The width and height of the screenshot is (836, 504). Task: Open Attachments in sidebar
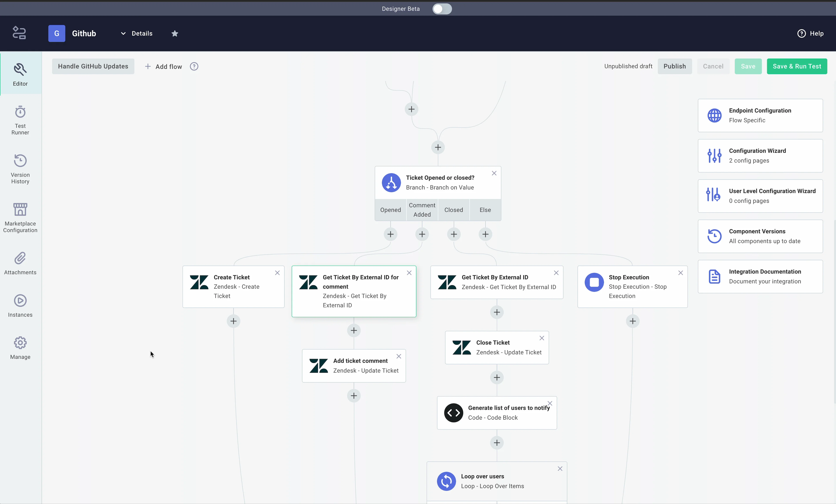(x=20, y=263)
